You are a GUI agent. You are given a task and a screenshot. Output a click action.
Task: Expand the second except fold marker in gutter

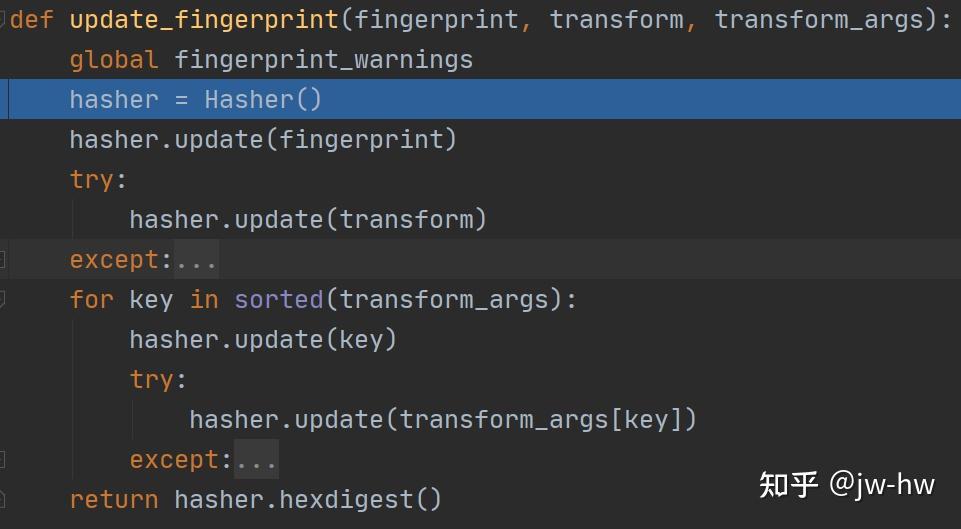point(3,460)
